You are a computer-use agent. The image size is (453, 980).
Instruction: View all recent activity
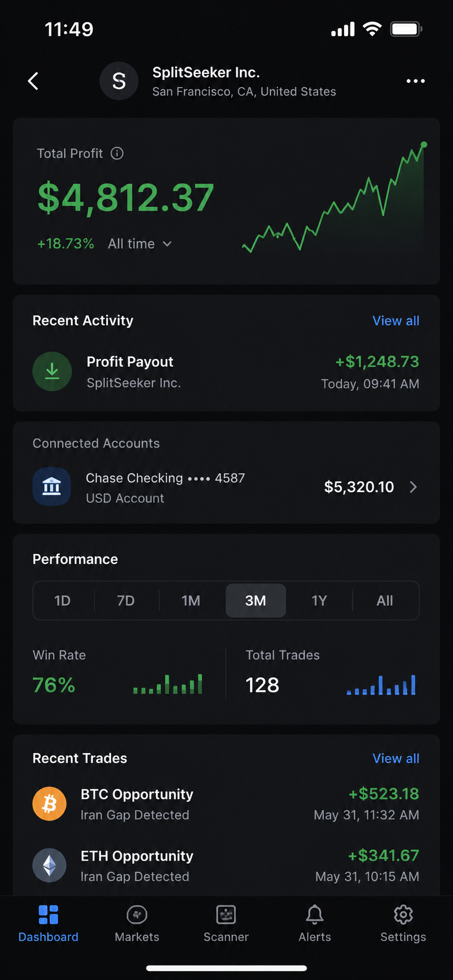(396, 321)
